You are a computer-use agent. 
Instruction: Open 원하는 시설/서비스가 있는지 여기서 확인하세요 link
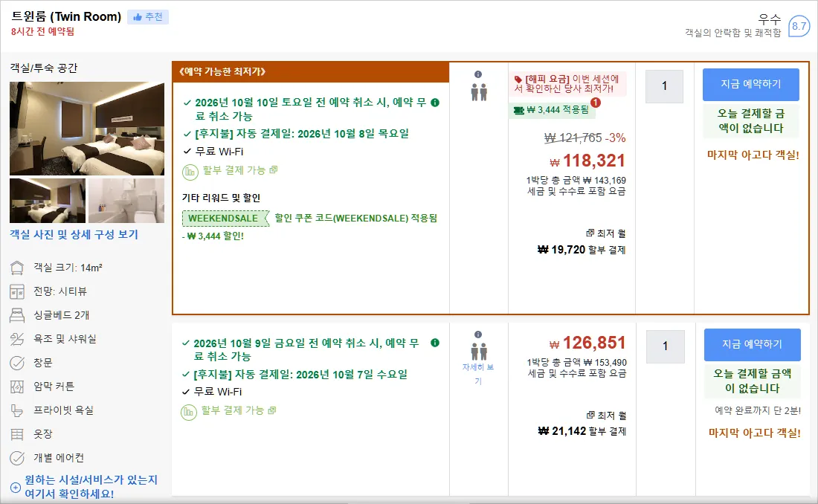click(x=91, y=487)
